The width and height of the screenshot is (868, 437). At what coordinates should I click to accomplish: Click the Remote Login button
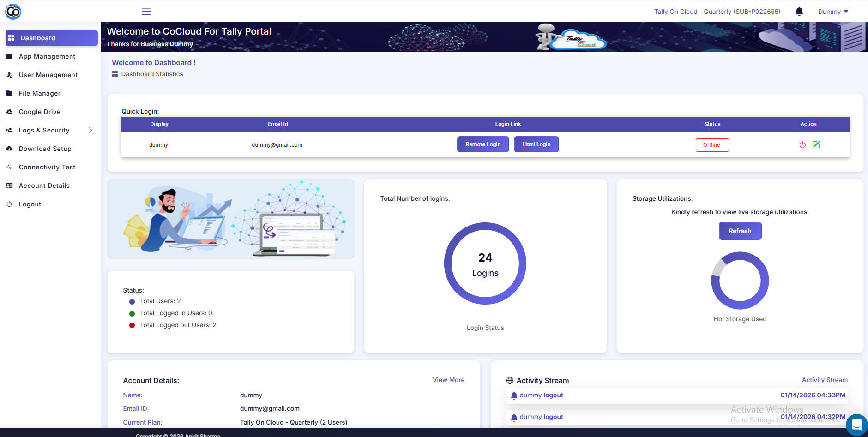(483, 144)
